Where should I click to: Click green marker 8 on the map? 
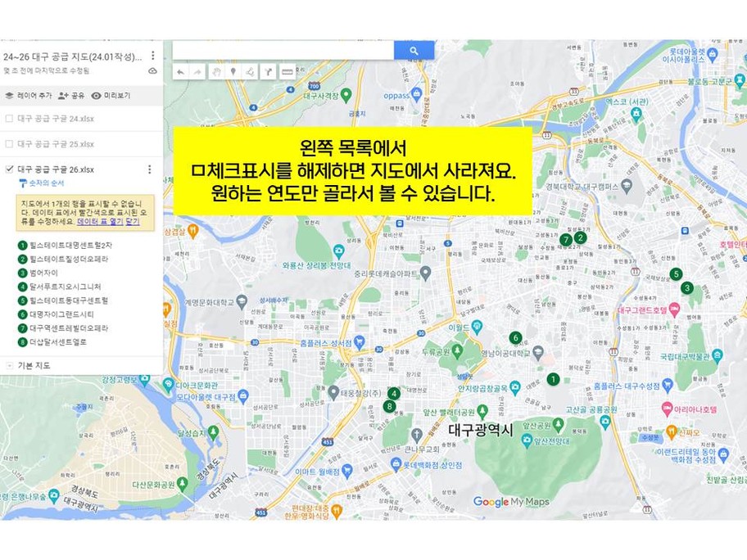pyautogui.click(x=390, y=407)
